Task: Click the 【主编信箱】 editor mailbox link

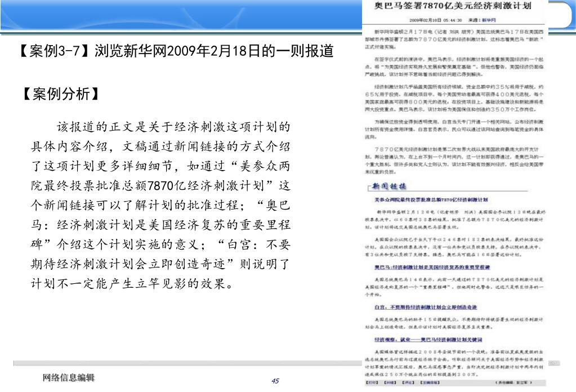Action: coord(430,383)
